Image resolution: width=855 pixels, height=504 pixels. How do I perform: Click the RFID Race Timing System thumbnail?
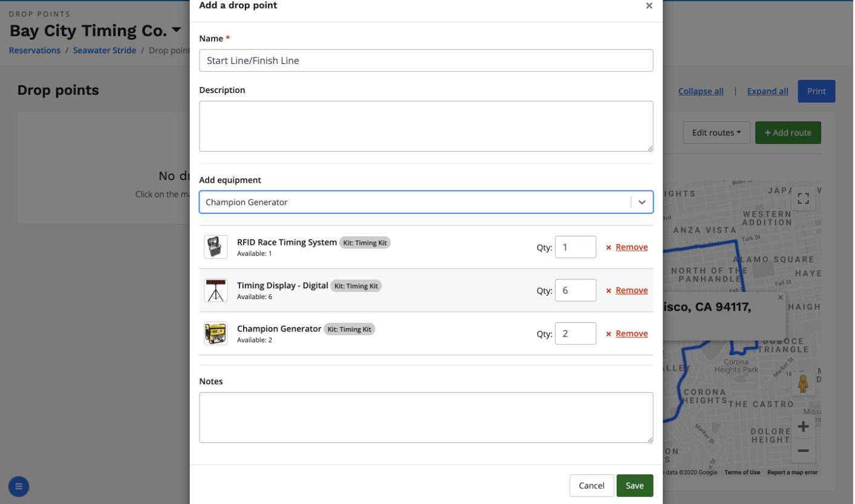216,247
